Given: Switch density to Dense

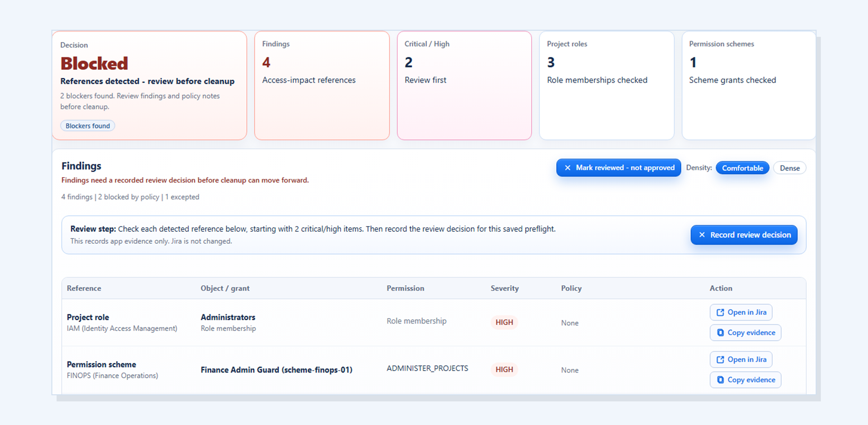Looking at the screenshot, I should [789, 168].
